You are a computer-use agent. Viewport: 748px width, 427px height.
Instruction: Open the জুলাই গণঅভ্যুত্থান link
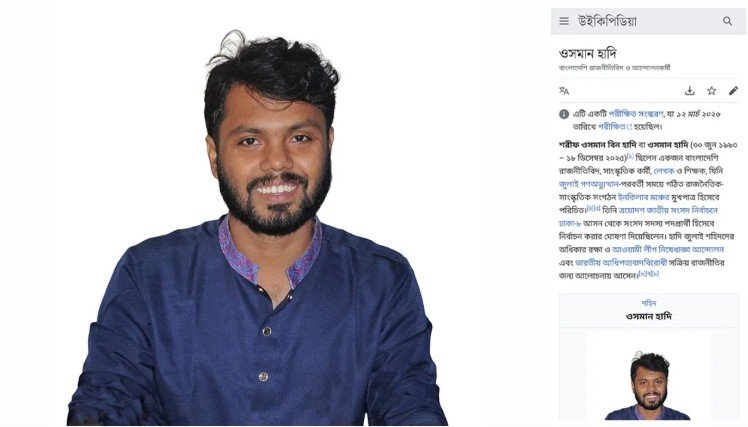point(589,184)
